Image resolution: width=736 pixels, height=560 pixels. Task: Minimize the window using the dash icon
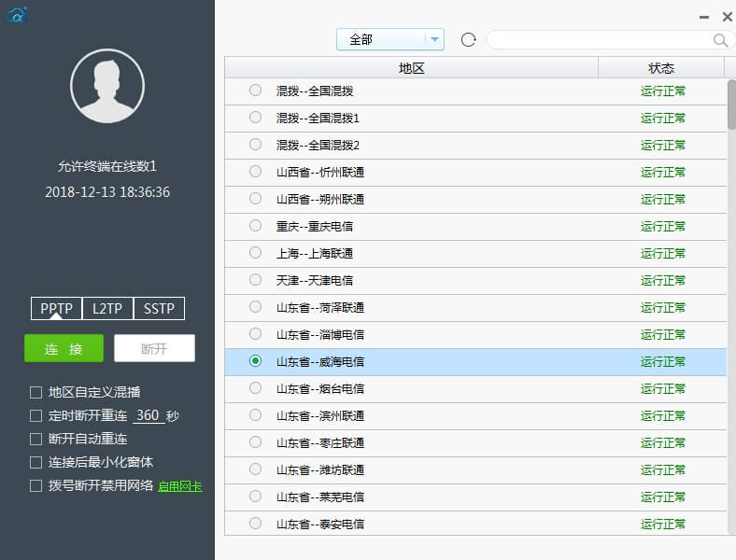[x=703, y=18]
